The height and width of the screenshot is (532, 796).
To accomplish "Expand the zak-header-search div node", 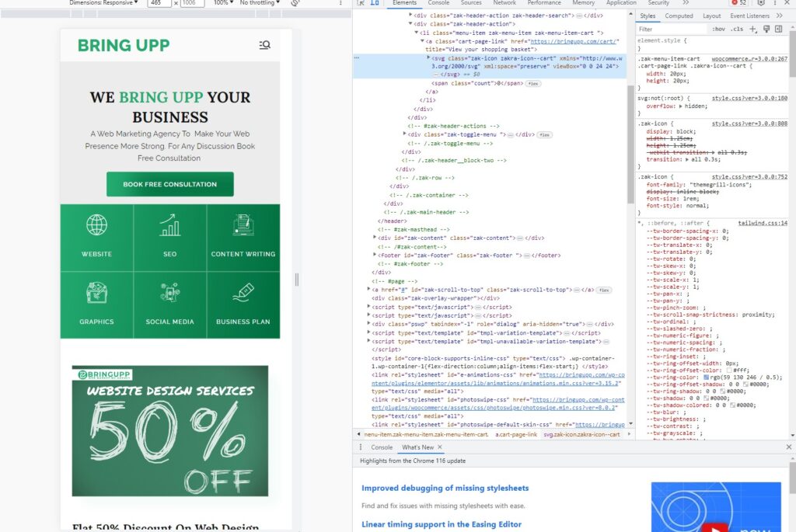I will pos(410,16).
